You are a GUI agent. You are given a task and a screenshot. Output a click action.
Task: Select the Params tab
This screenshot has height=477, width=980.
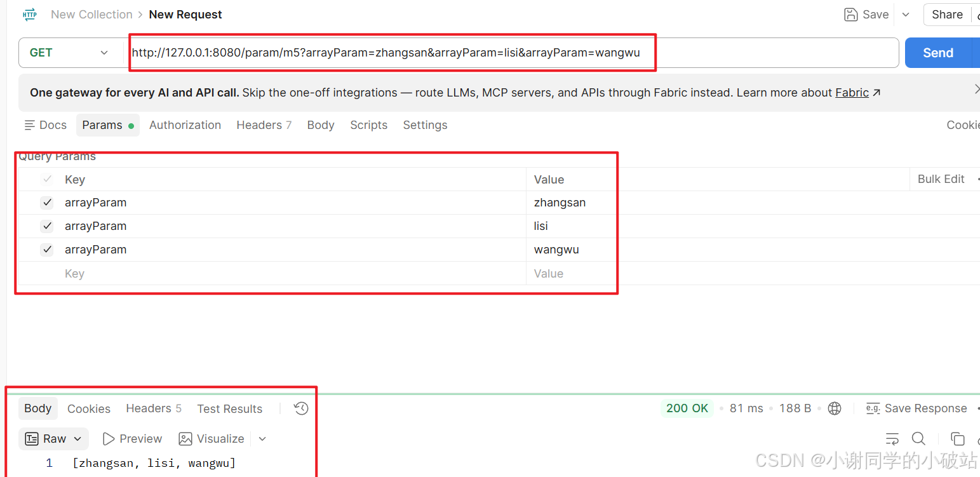pyautogui.click(x=108, y=125)
